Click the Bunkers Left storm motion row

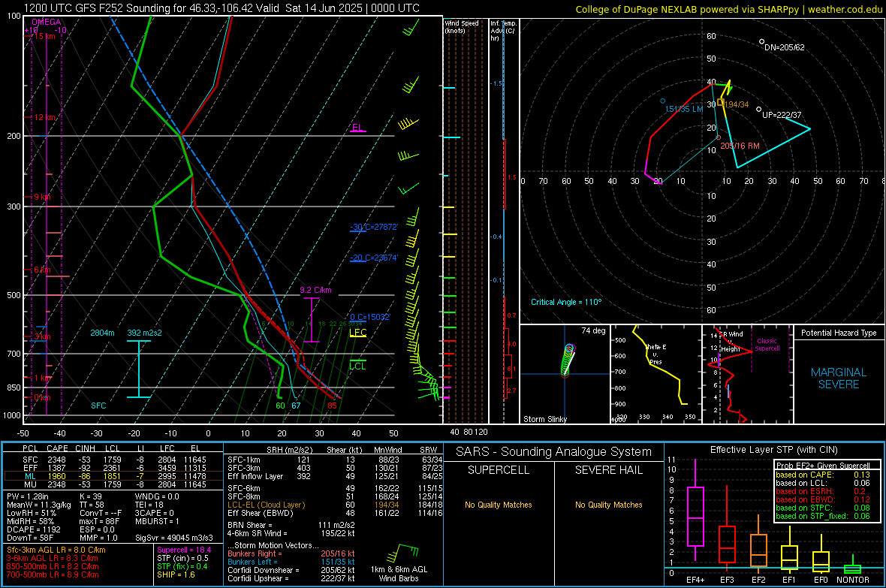291,562
